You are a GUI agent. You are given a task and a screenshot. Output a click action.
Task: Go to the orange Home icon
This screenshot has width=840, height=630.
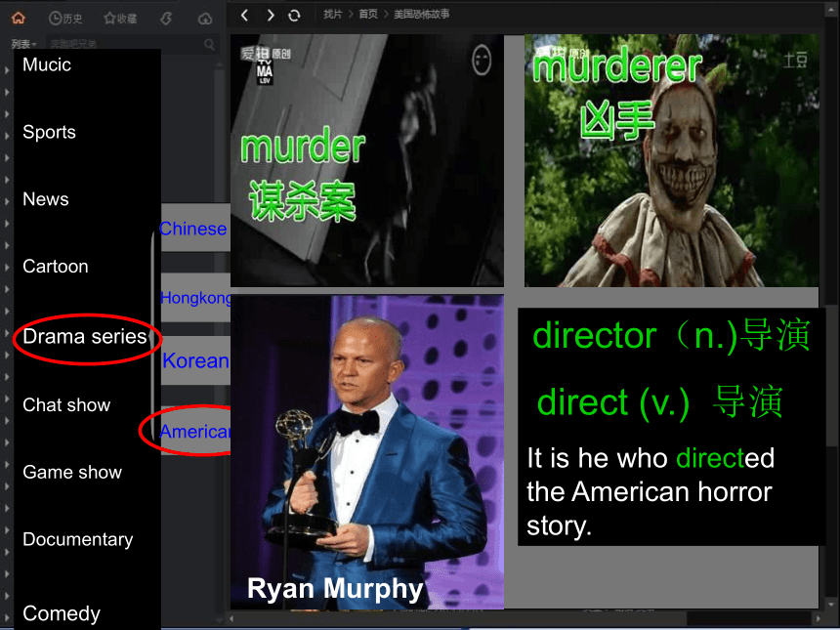[x=19, y=19]
